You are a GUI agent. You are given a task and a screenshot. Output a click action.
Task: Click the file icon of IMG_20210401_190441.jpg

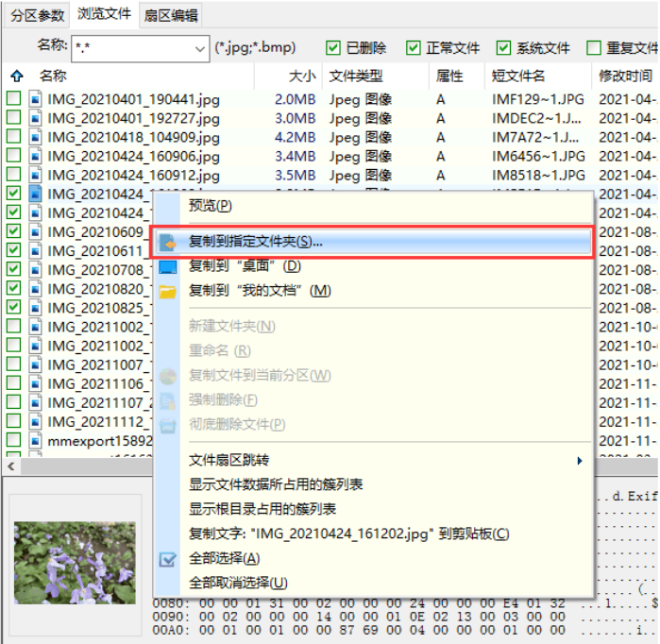35,98
